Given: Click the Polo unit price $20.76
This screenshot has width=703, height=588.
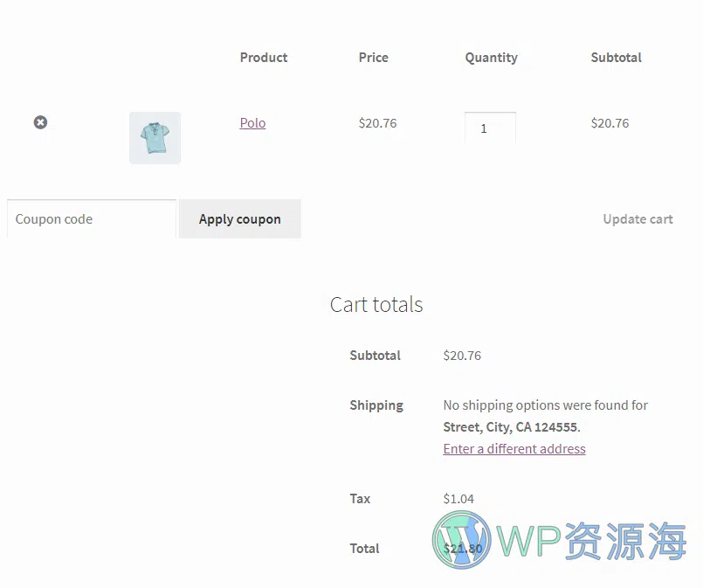Looking at the screenshot, I should (377, 123).
